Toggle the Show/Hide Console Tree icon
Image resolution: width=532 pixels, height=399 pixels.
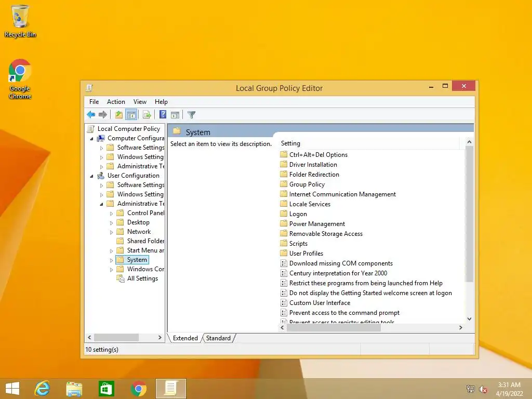131,115
